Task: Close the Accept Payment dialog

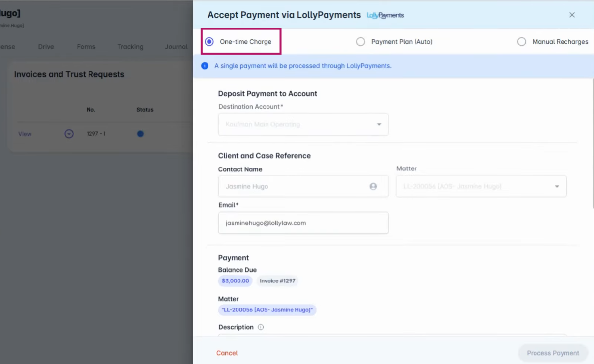Action: (x=572, y=15)
